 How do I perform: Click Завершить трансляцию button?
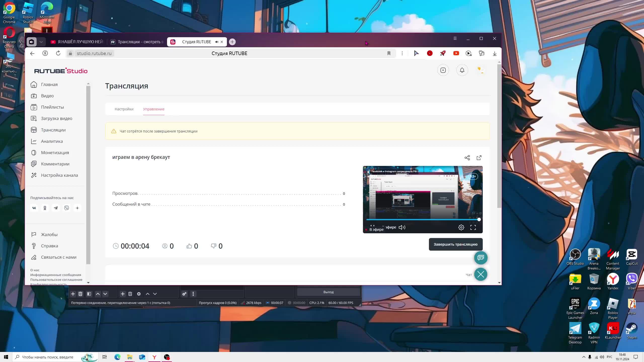click(456, 244)
